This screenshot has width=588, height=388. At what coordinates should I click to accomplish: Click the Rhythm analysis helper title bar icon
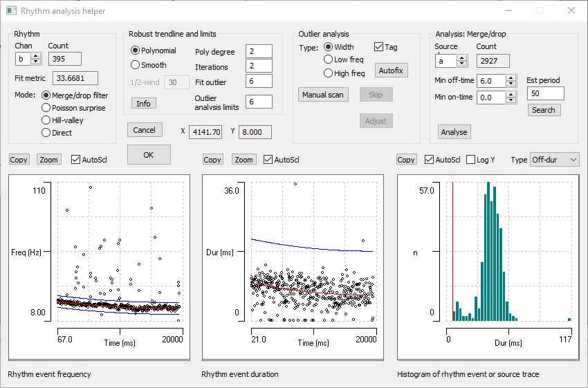pos(10,10)
